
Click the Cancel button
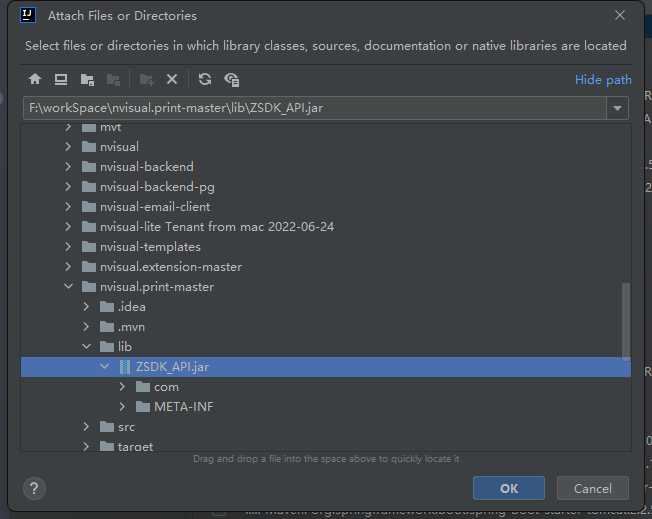593,488
